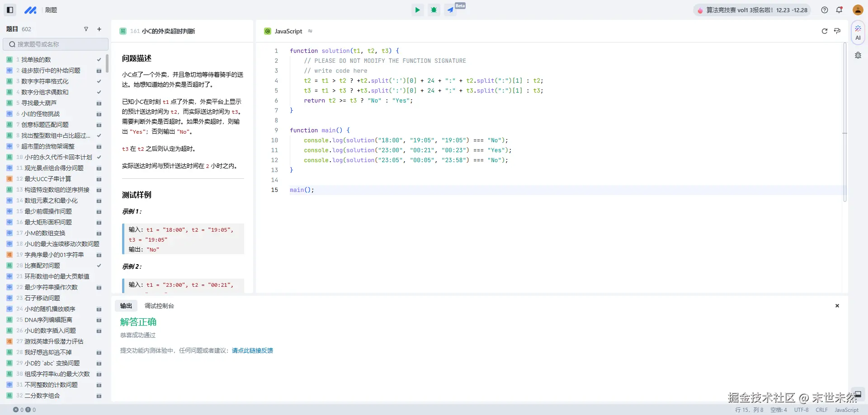Reset the code with the refresh icon

click(x=824, y=31)
